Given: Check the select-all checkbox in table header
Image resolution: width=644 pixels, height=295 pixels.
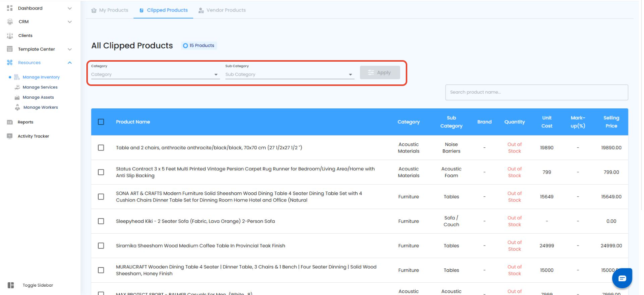Looking at the screenshot, I should 101,122.
